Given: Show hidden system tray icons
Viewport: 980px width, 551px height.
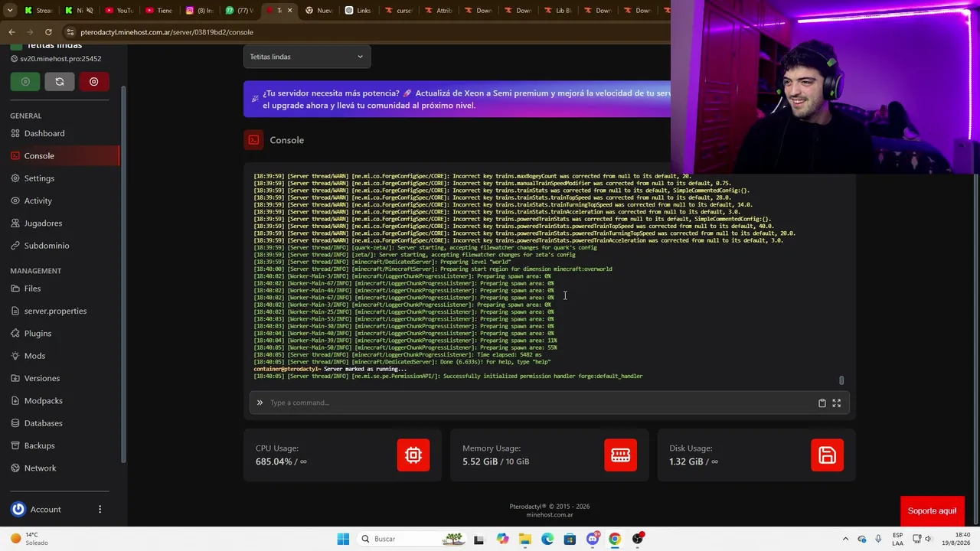Looking at the screenshot, I should coord(845,539).
